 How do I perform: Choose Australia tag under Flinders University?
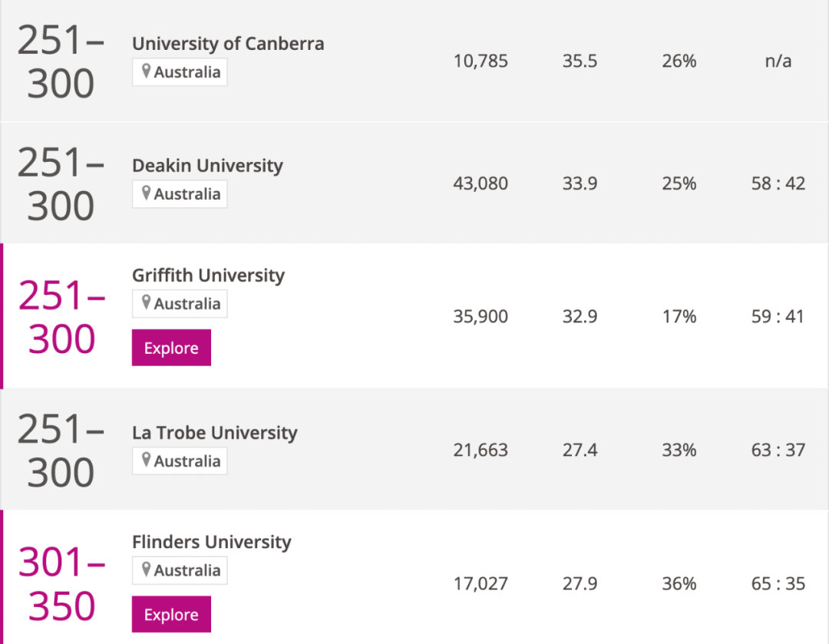point(187,570)
